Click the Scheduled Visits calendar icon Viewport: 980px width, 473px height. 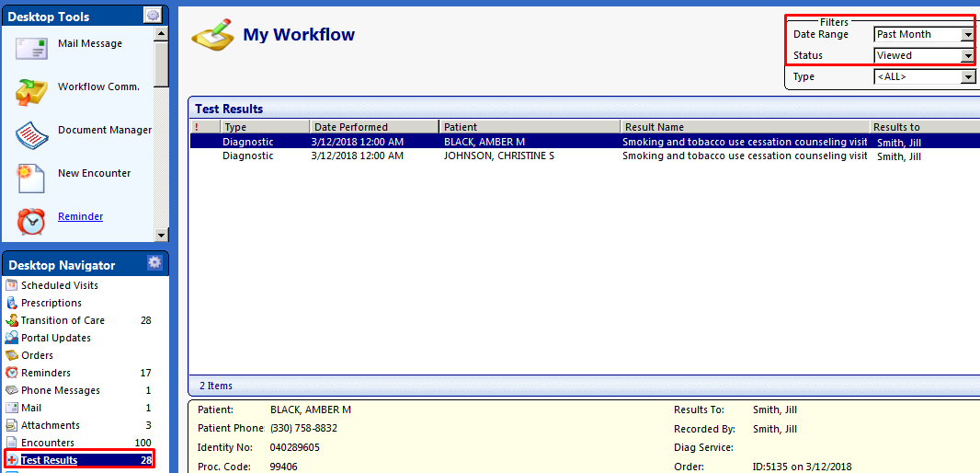[x=11, y=285]
